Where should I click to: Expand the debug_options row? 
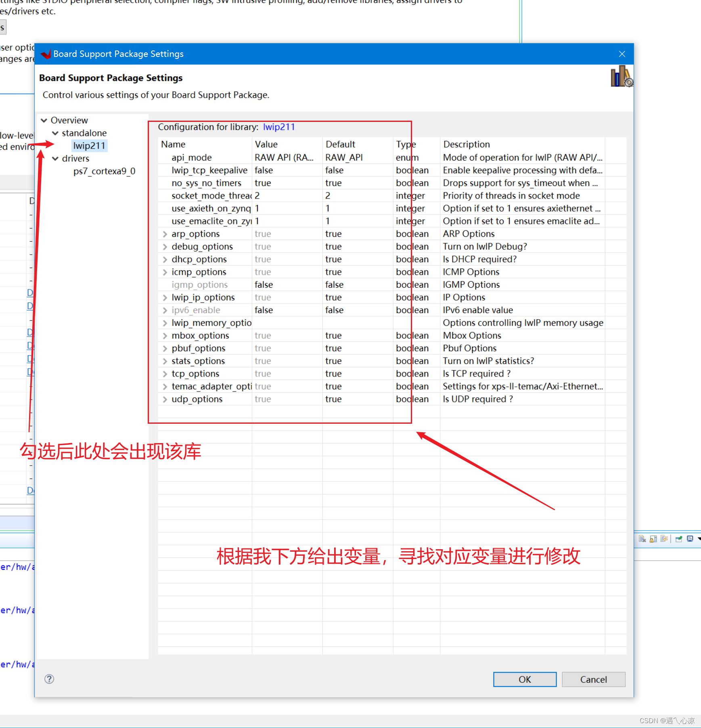(165, 247)
